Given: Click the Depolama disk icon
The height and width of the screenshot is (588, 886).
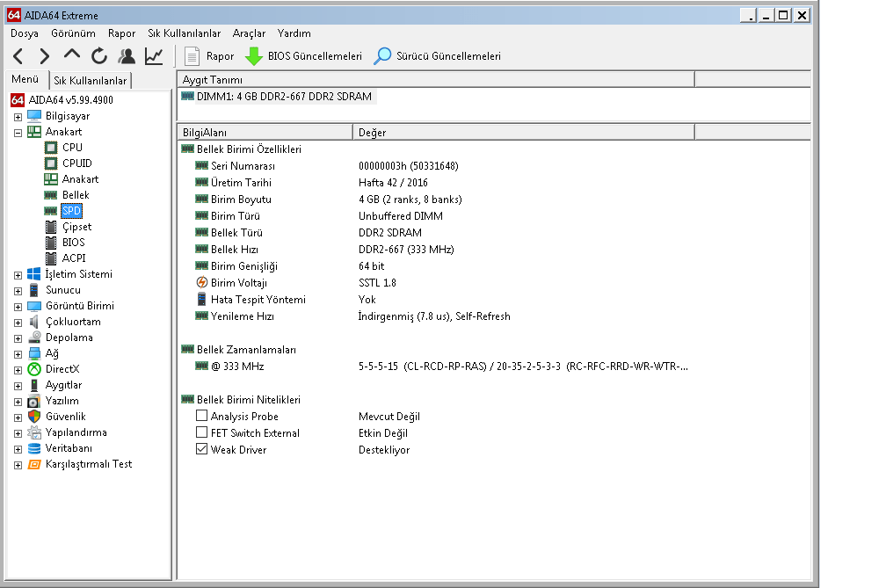Looking at the screenshot, I should pos(34,338).
